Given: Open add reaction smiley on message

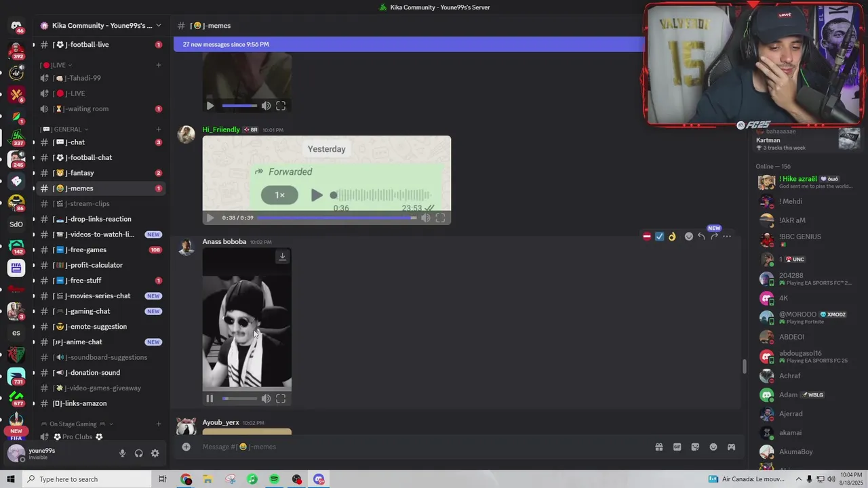Looking at the screenshot, I should point(689,237).
